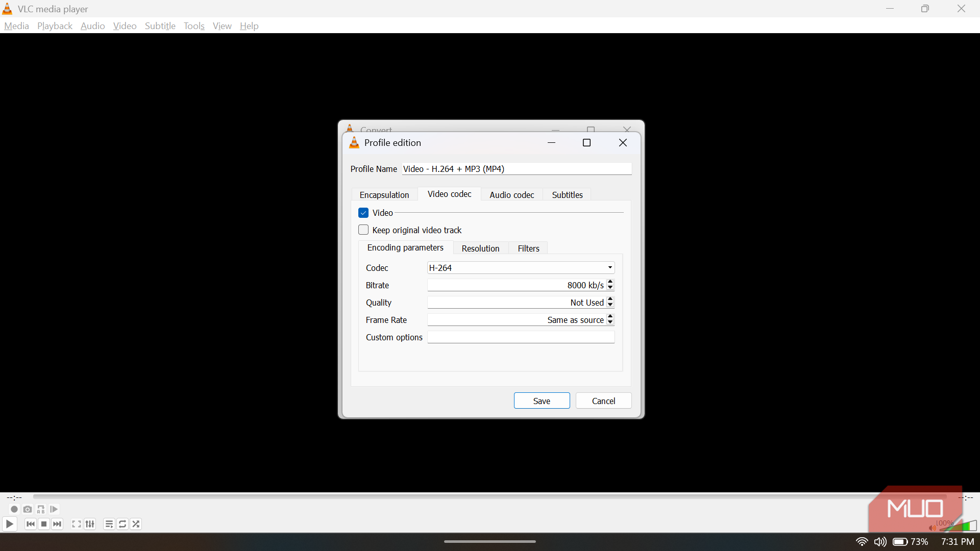Maximize the Profile edition dialog
Viewport: 980px width, 551px height.
(x=587, y=143)
